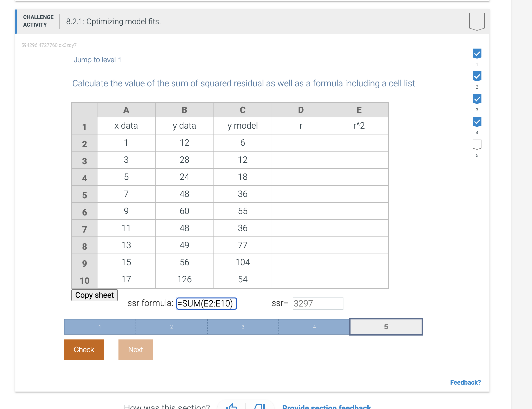Click cell D2 in the spreadsheet

pos(300,143)
